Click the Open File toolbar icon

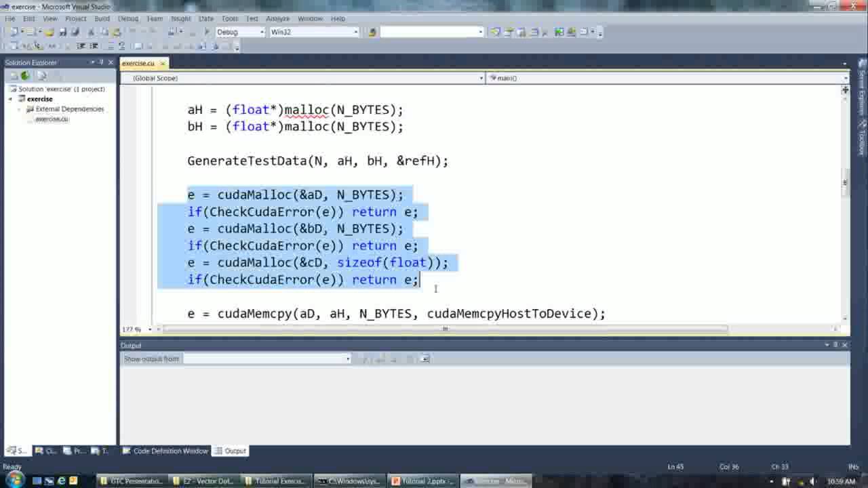50,32
